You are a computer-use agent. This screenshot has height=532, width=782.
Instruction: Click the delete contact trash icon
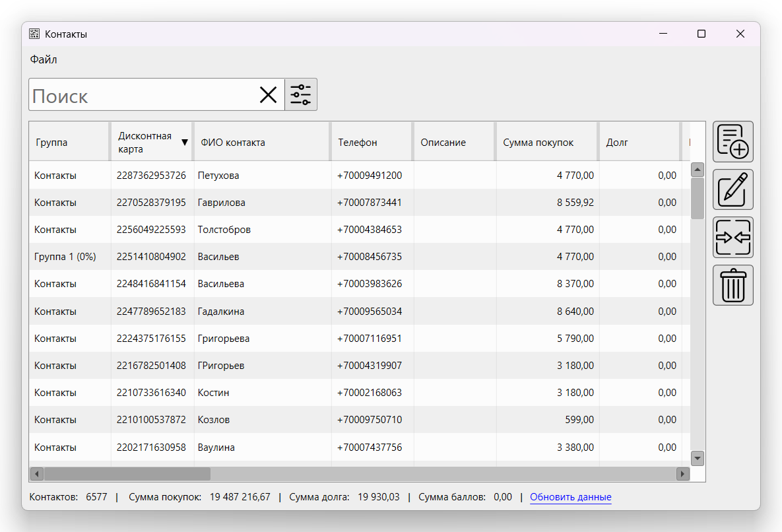coord(733,285)
